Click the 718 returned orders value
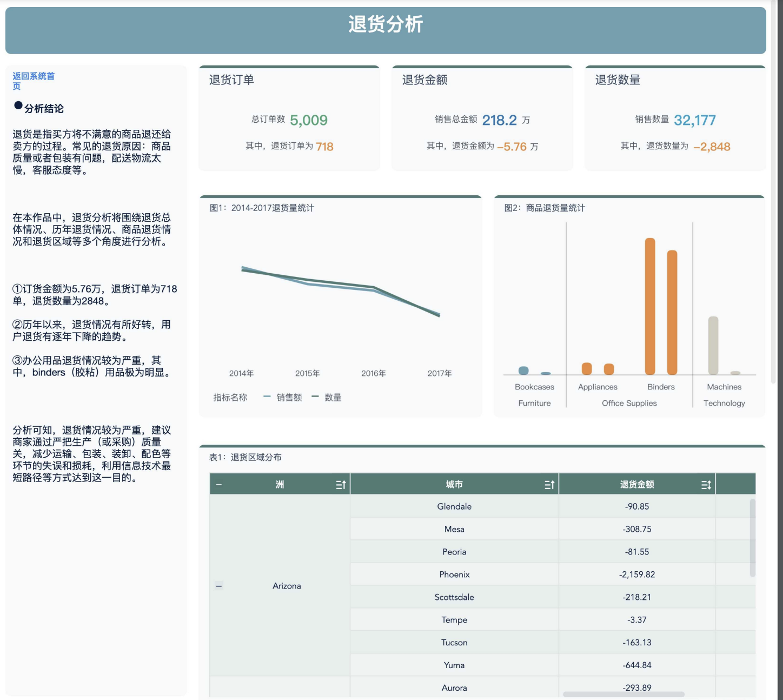783x700 pixels. [324, 147]
